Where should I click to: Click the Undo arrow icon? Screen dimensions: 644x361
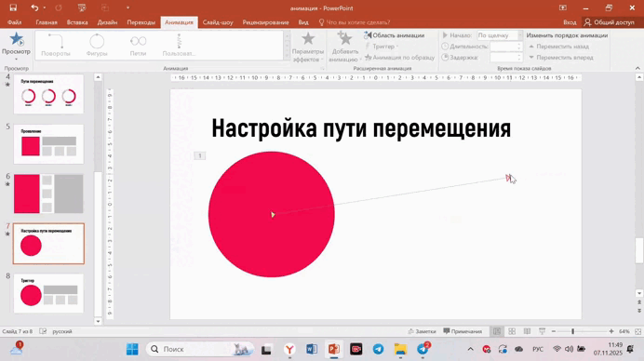point(34,7)
